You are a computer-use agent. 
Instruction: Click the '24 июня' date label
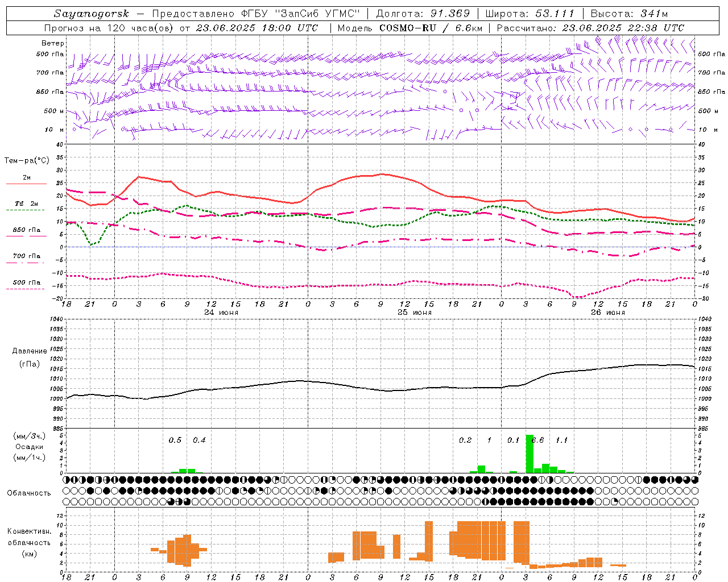point(221,313)
